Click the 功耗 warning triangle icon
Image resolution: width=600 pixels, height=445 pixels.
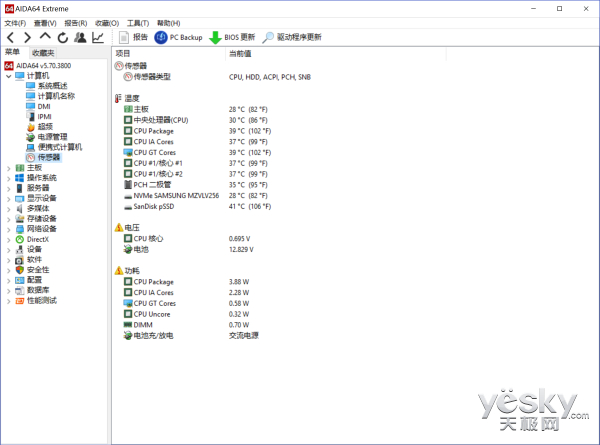[119, 271]
